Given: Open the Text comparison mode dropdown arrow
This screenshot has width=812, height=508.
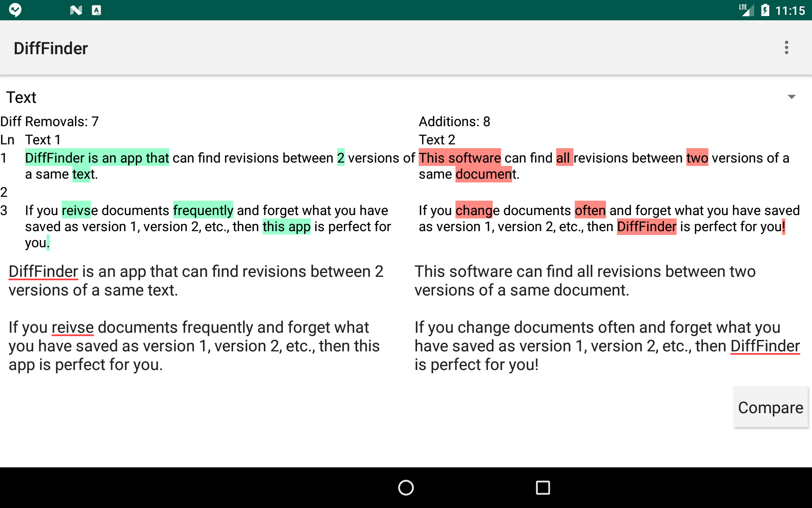Looking at the screenshot, I should (x=791, y=97).
